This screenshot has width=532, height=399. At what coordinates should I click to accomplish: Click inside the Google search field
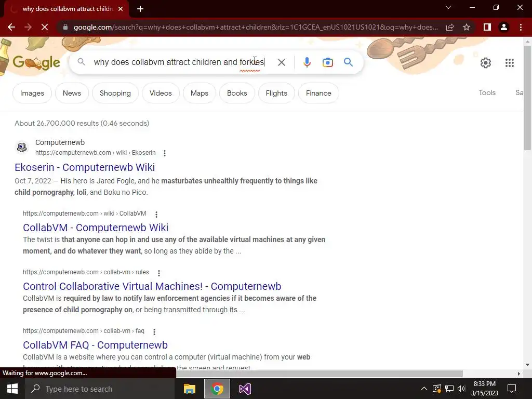point(179,62)
